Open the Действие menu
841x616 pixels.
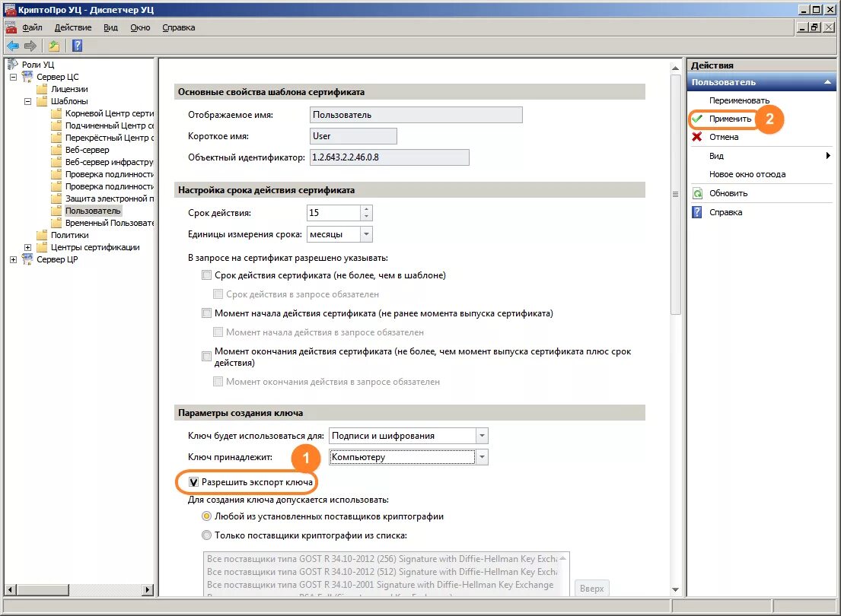coord(73,27)
